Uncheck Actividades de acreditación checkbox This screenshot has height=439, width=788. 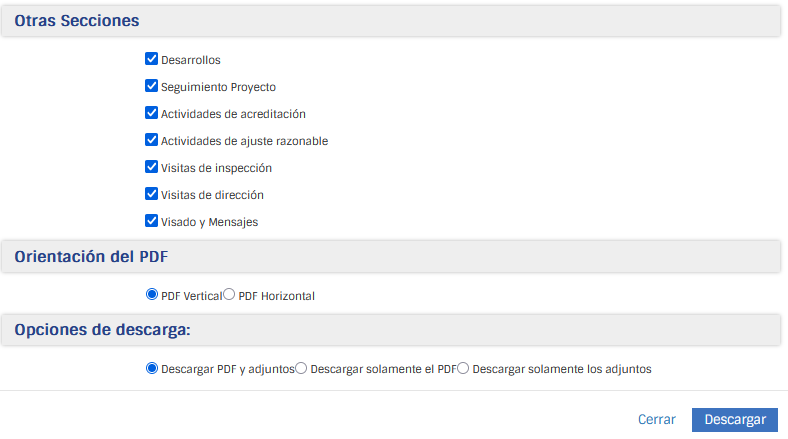(x=152, y=113)
